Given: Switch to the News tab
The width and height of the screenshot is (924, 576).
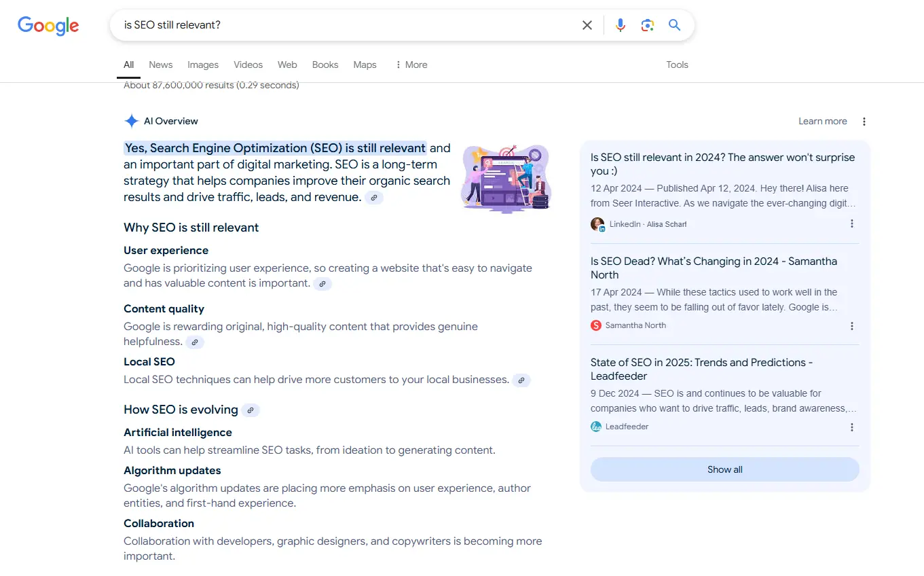Looking at the screenshot, I should click(161, 65).
